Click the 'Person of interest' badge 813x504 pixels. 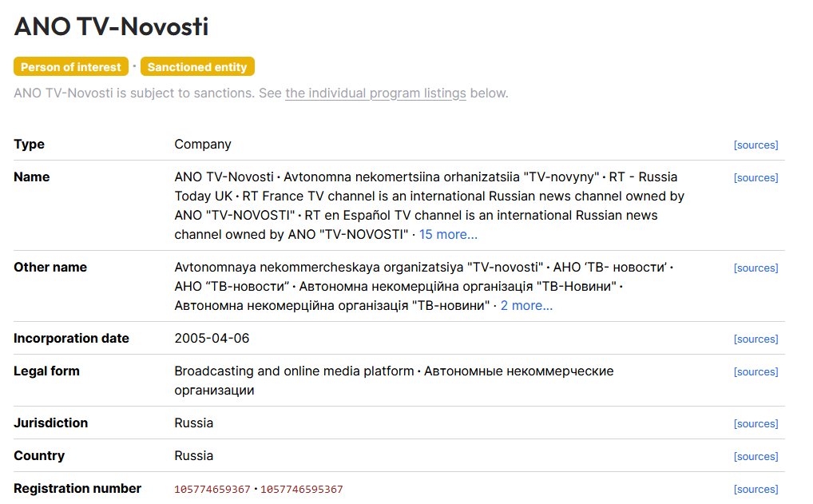[x=71, y=67]
